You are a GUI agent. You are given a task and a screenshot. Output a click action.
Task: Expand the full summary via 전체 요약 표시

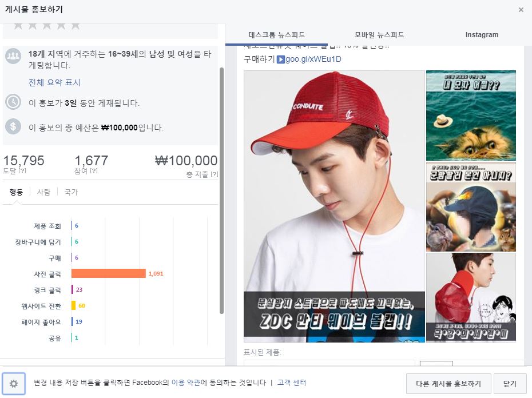click(54, 82)
